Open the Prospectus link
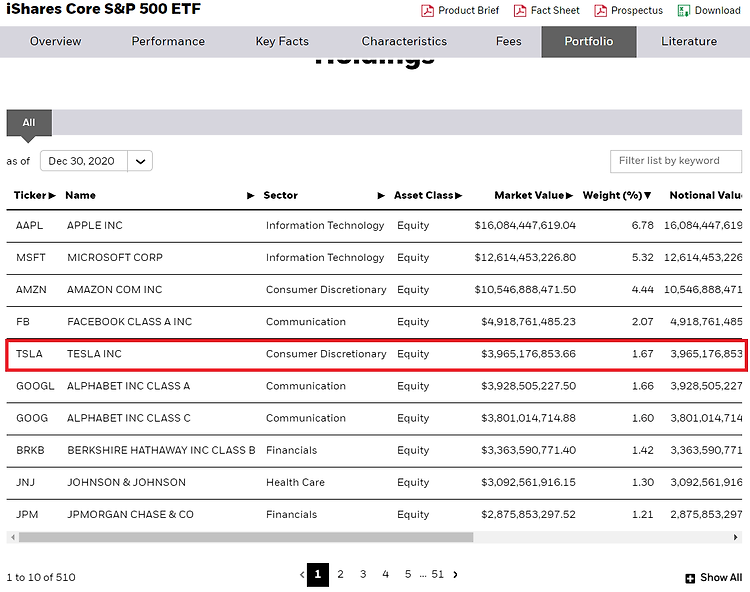The width and height of the screenshot is (750, 592). tap(637, 11)
